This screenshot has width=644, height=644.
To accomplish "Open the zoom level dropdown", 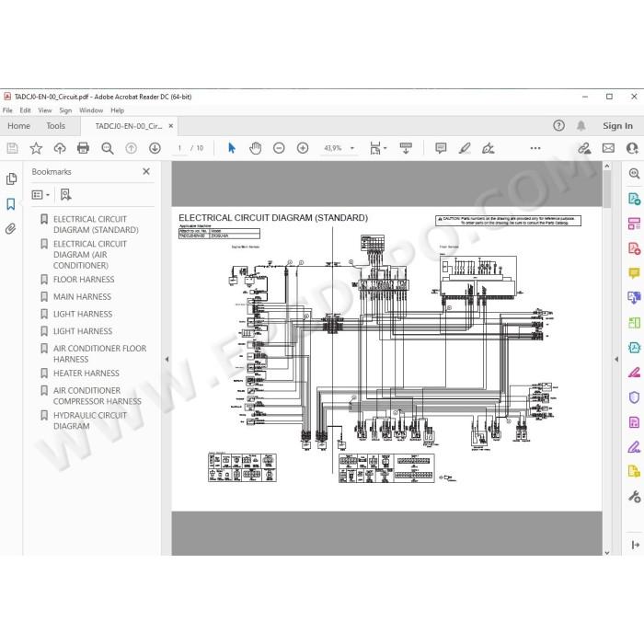I will (352, 148).
